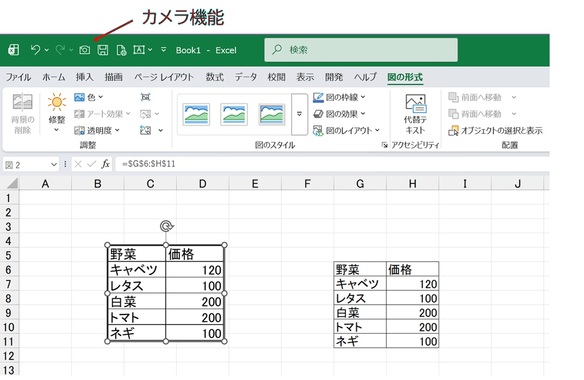The image size is (584, 380).
Task: Open the ファイル tab
Action: [18, 77]
